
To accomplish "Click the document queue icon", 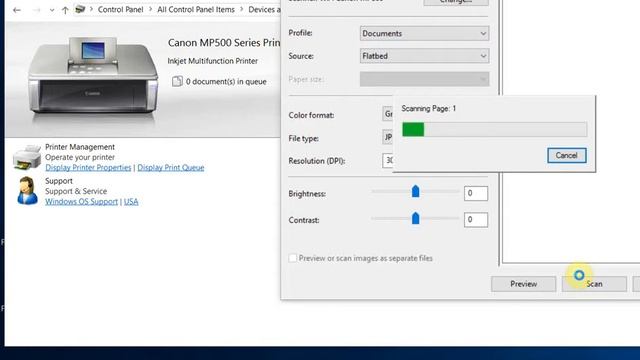I will [x=177, y=81].
